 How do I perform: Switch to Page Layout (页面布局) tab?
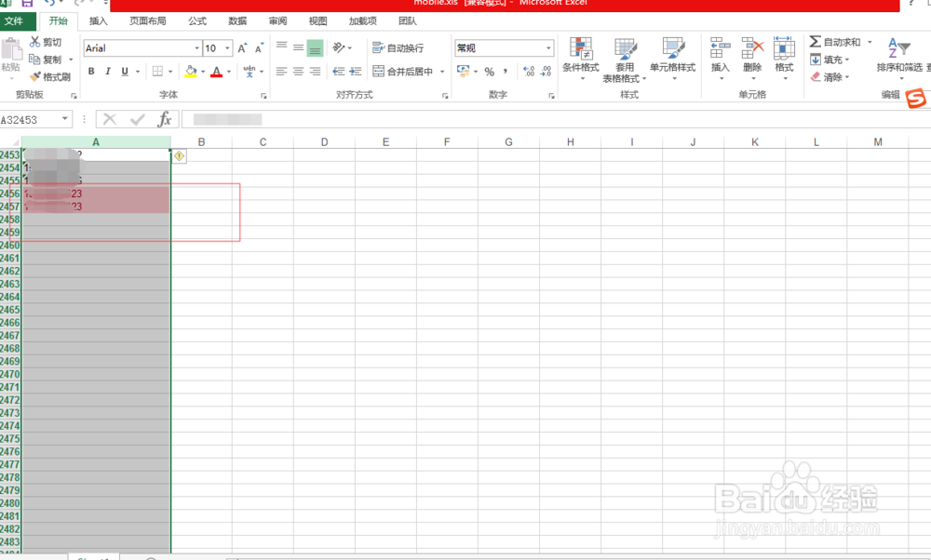coord(148,21)
